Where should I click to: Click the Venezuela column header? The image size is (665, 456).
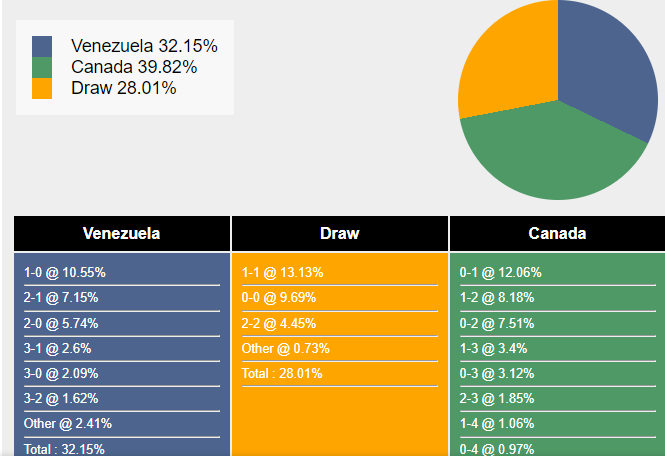(122, 234)
